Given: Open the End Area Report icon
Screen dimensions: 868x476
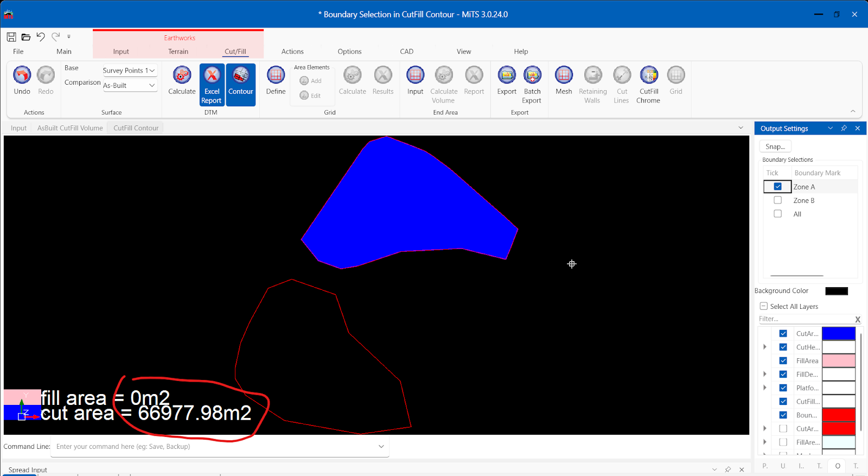Looking at the screenshot, I should tap(474, 75).
